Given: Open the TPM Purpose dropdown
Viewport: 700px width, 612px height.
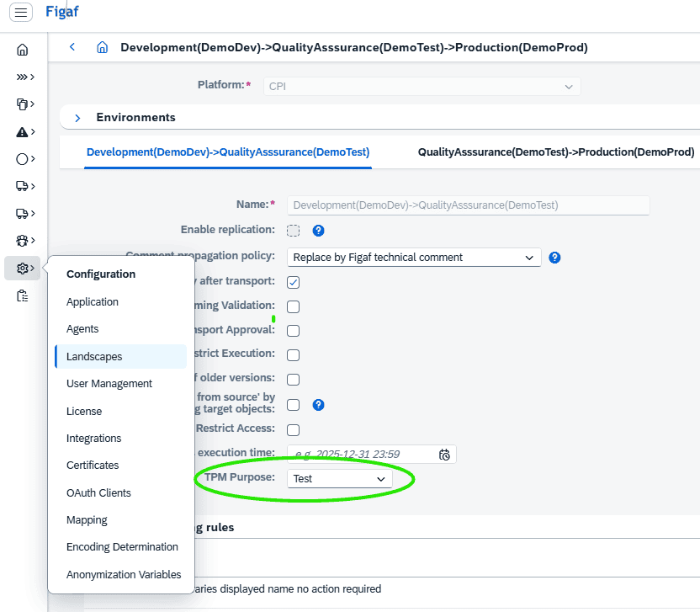Looking at the screenshot, I should coord(340,479).
